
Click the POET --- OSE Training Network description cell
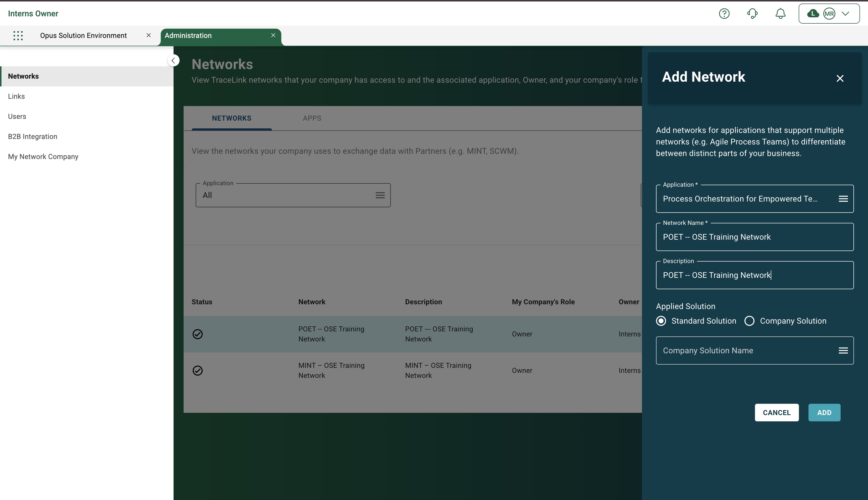click(439, 334)
